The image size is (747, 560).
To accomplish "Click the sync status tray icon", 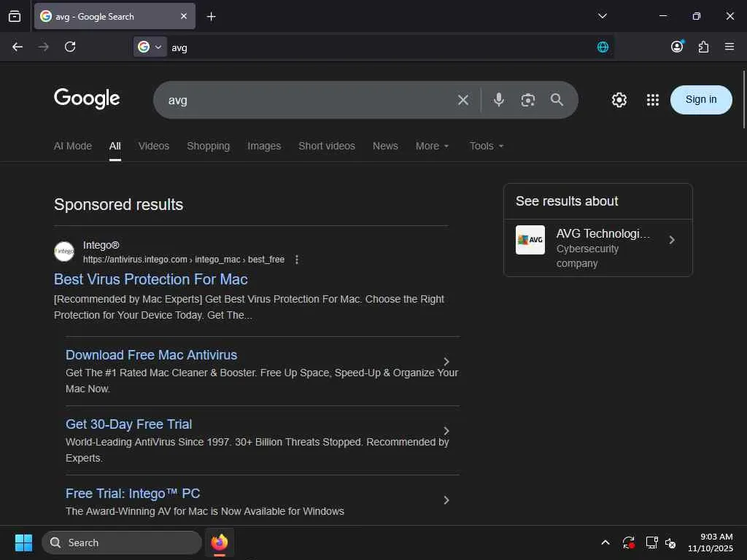I will pyautogui.click(x=628, y=542).
